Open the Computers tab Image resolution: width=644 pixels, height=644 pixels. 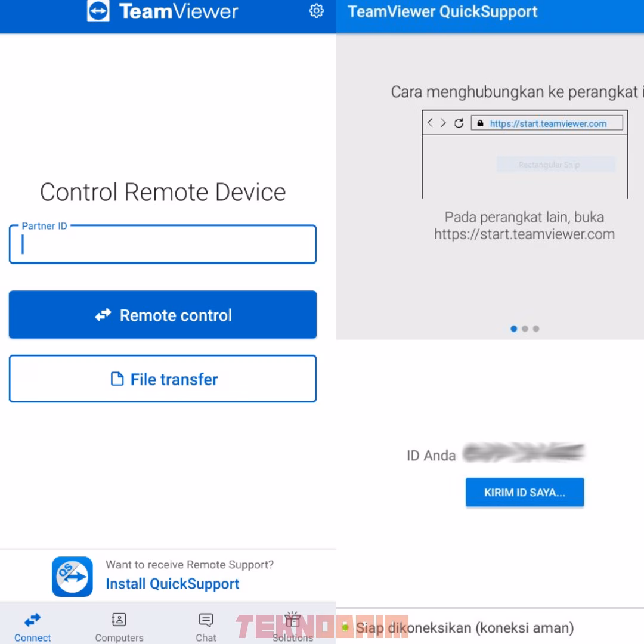pyautogui.click(x=119, y=627)
